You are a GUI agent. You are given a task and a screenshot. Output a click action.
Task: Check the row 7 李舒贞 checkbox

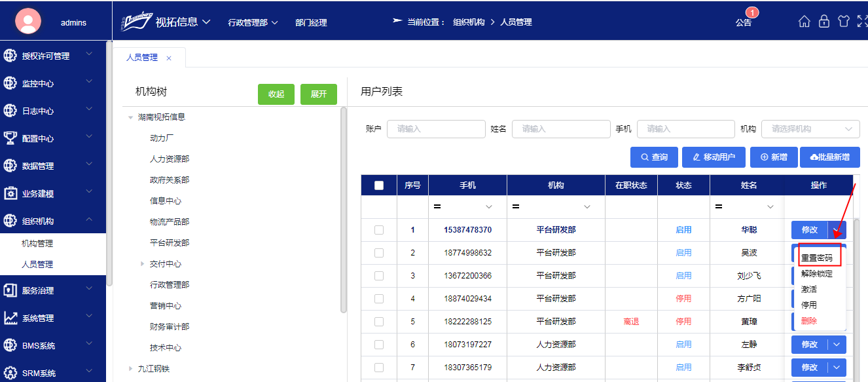(x=379, y=368)
